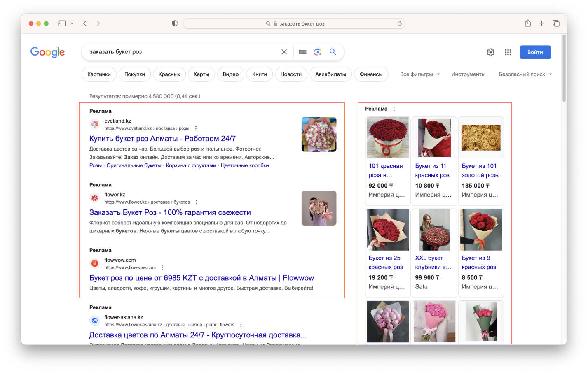588x372 pixels.
Task: Select the Карты filter tab
Action: pyautogui.click(x=201, y=74)
